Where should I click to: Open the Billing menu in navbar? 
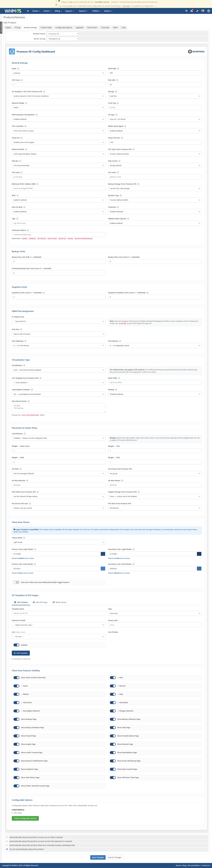58,11
